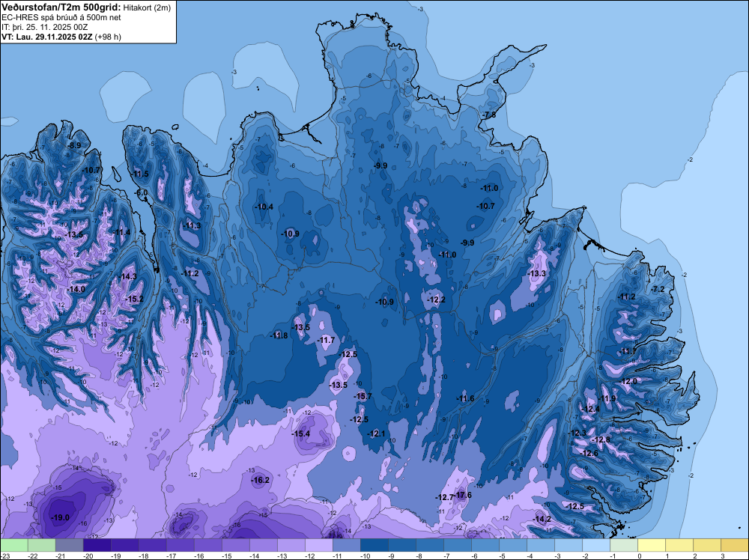Click the -14.0 temperature label on map
Screen dimensions: 749x560
click(x=76, y=289)
